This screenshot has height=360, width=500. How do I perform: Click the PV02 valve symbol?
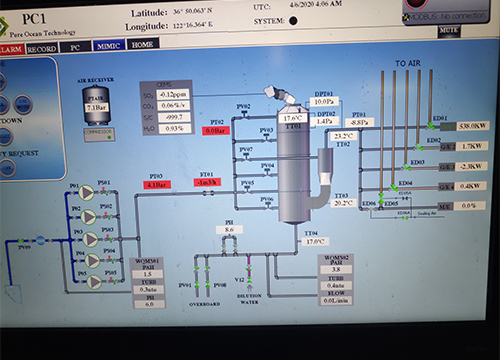tap(244, 115)
